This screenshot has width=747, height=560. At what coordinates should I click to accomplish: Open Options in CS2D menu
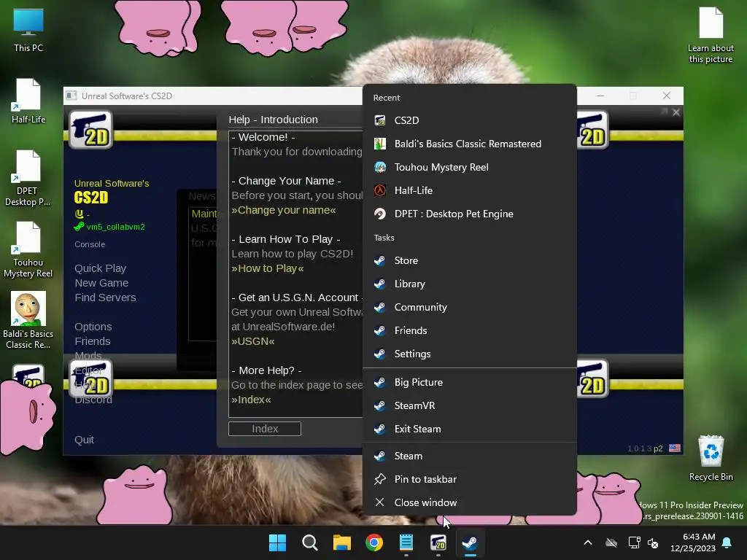pos(93,327)
